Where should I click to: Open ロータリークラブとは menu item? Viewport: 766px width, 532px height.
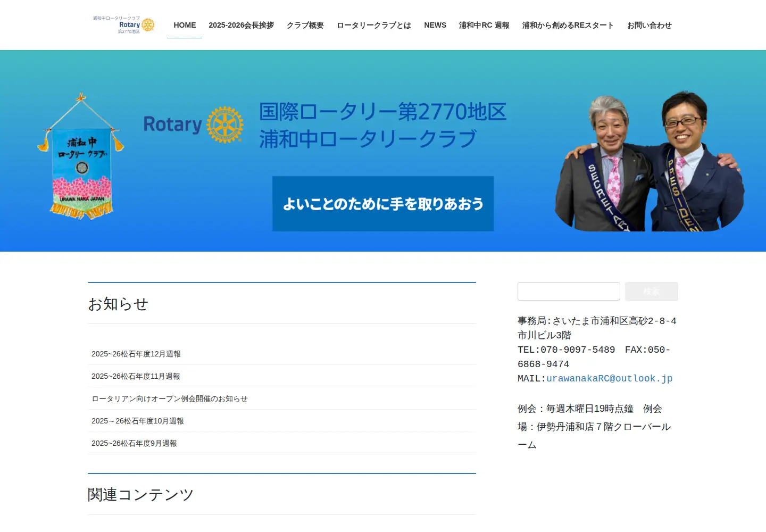coord(374,25)
